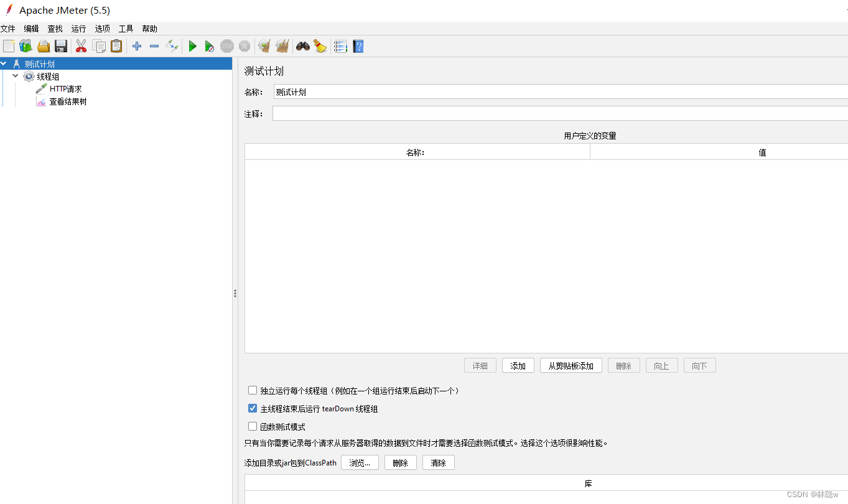Open the Function Helper list icon
The height and width of the screenshot is (504, 848).
tap(340, 46)
